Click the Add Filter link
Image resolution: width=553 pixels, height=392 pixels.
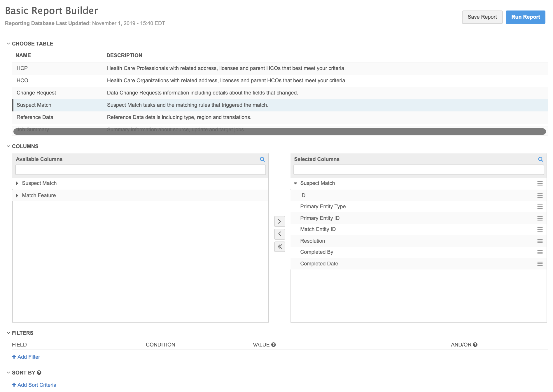(x=26, y=357)
